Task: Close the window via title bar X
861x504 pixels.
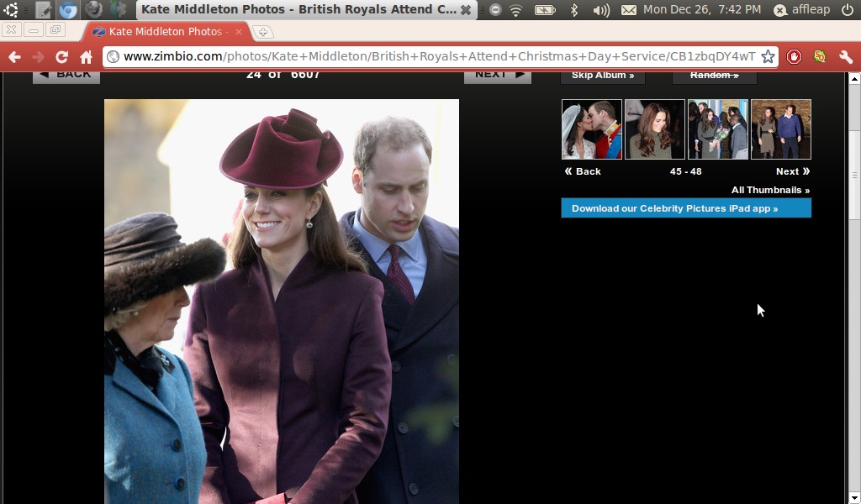Action: pyautogui.click(x=466, y=10)
